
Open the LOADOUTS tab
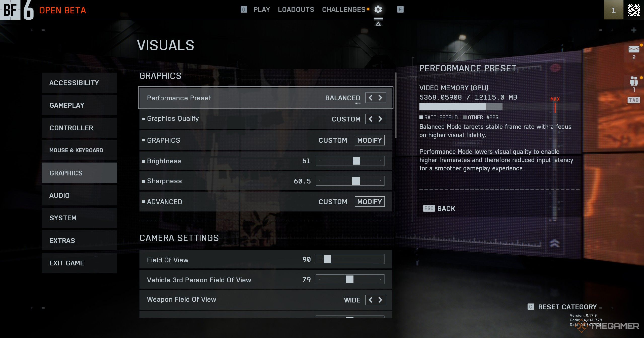click(296, 10)
